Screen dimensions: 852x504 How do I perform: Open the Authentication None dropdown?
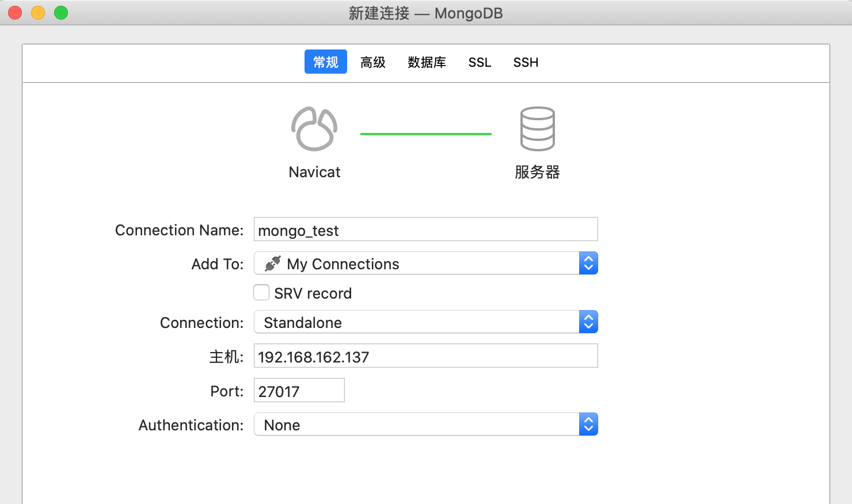click(426, 425)
